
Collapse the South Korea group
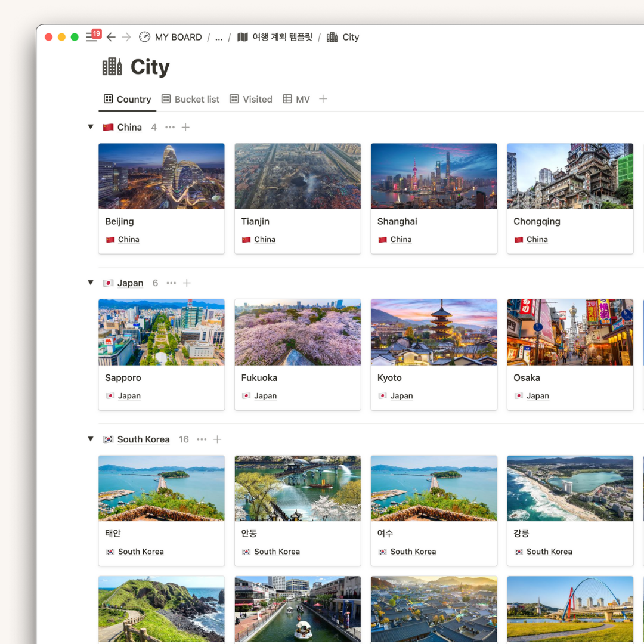(x=91, y=439)
